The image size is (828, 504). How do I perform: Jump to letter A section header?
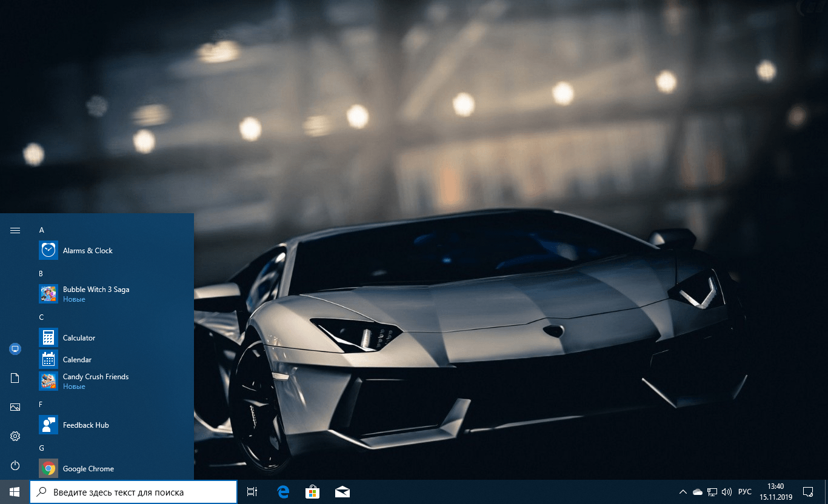click(x=42, y=230)
